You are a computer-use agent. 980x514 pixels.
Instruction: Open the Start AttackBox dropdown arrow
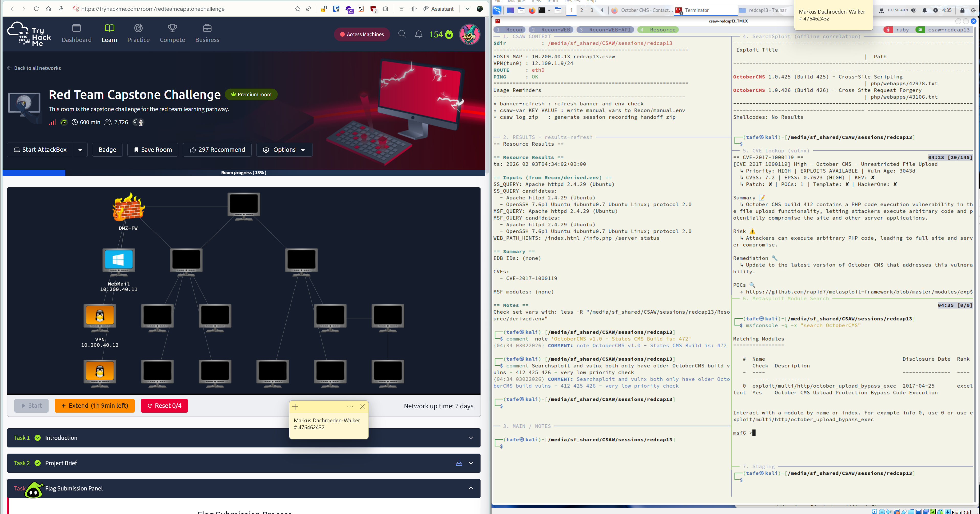pos(80,150)
